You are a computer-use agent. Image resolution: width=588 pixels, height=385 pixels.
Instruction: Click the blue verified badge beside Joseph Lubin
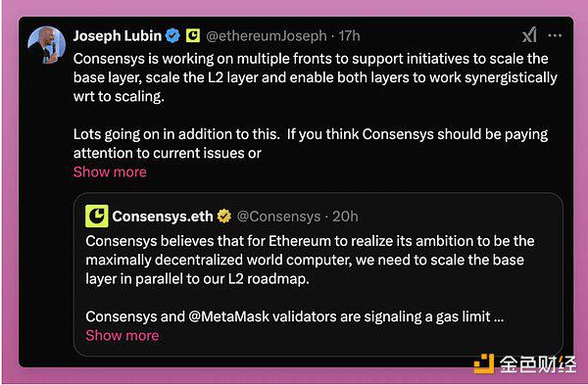pyautogui.click(x=172, y=36)
